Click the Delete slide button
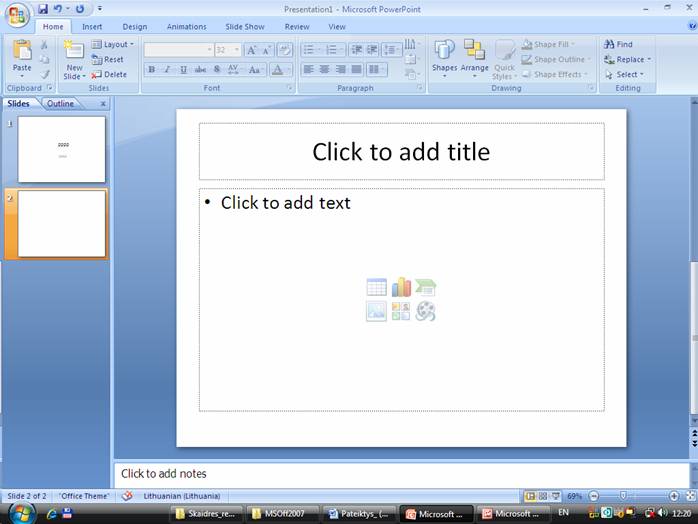 point(109,74)
